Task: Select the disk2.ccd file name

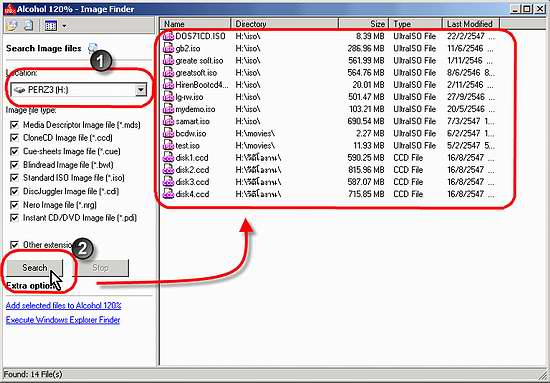Action: click(192, 170)
